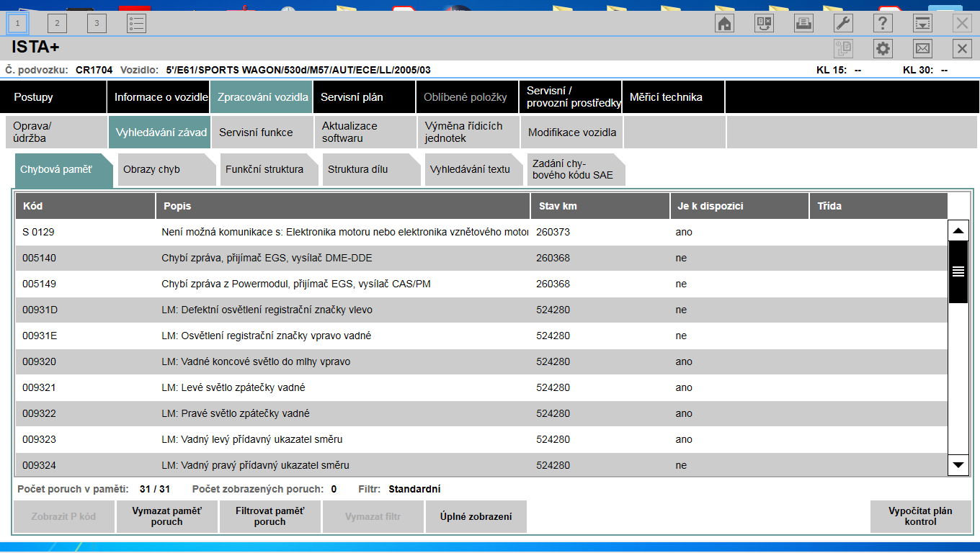The height and width of the screenshot is (553, 980).
Task: Click the window-with-down-arrow icon in top toolbar
Action: [x=922, y=23]
